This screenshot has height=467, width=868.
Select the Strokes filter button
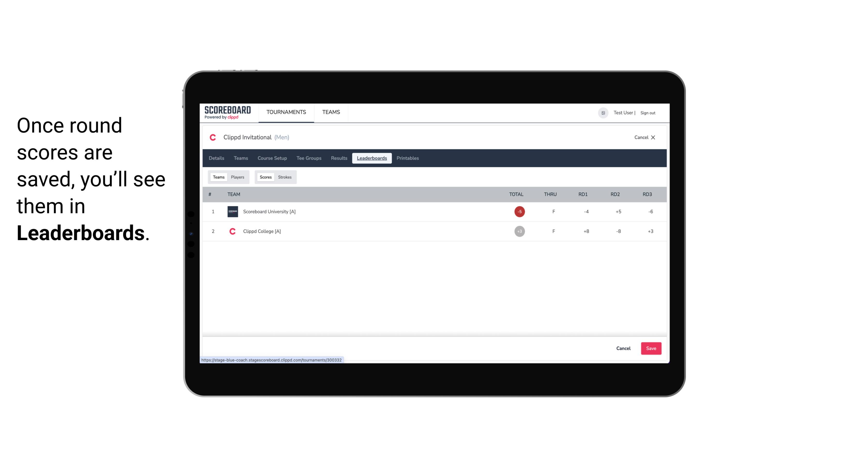click(x=285, y=177)
